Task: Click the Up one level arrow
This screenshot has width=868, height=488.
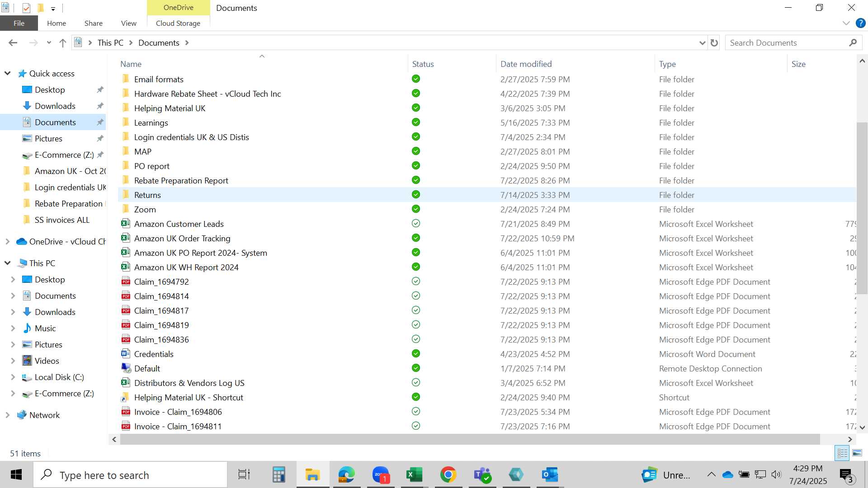Action: [63, 42]
